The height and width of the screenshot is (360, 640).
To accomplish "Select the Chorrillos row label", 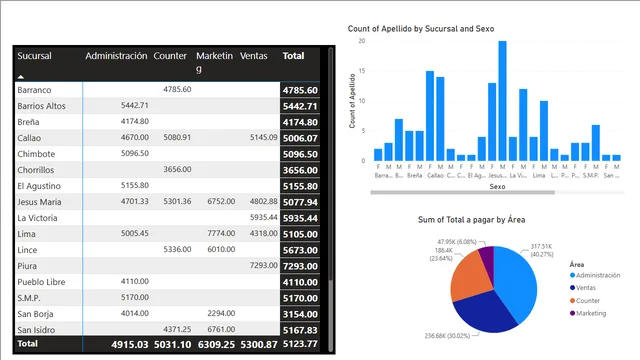I will pyautogui.click(x=36, y=170).
